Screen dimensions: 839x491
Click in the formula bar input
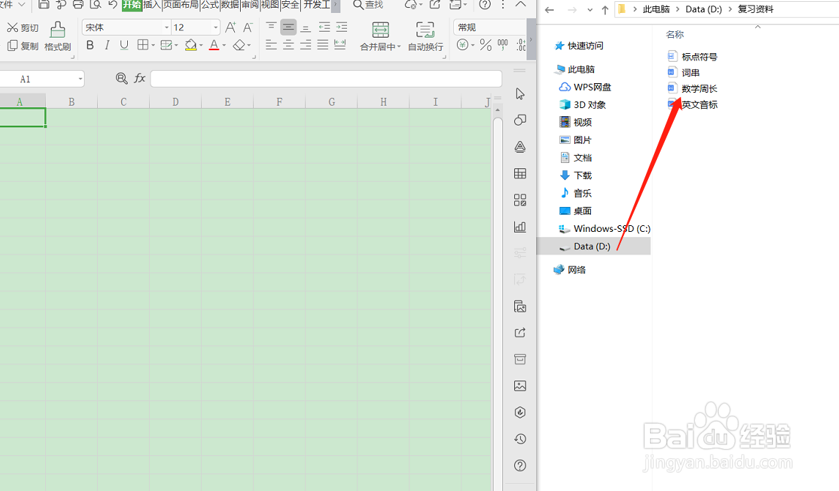coord(326,79)
